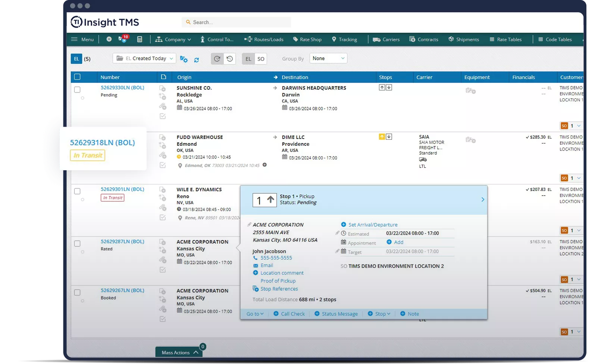The height and width of the screenshot is (364, 595).
Task: Switch to SO view toggle
Action: click(261, 59)
